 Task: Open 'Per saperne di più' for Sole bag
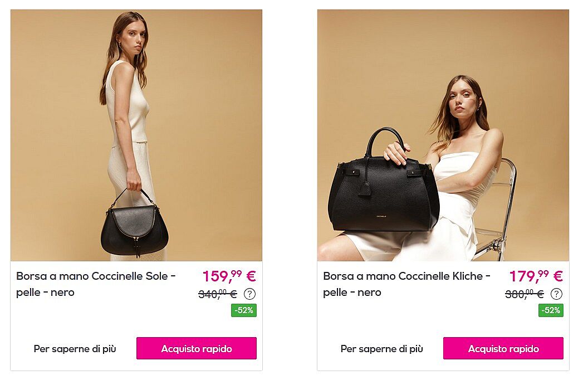coord(75,349)
